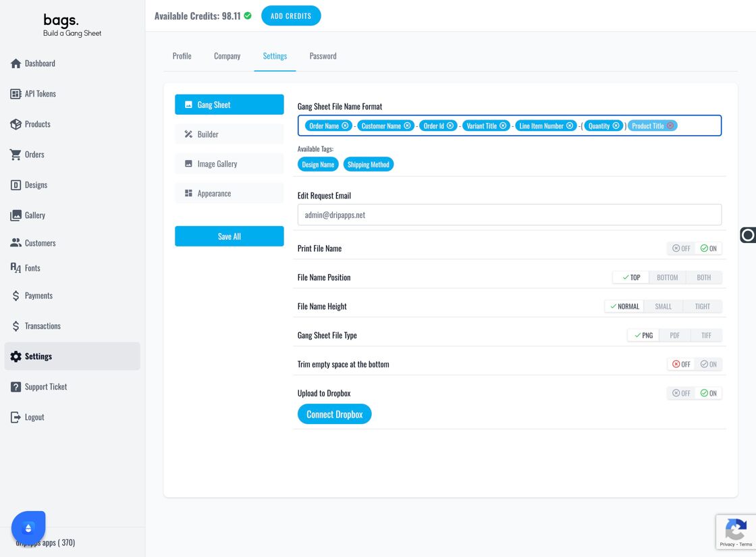Turn Print File Name on
756x557 pixels.
pos(708,248)
